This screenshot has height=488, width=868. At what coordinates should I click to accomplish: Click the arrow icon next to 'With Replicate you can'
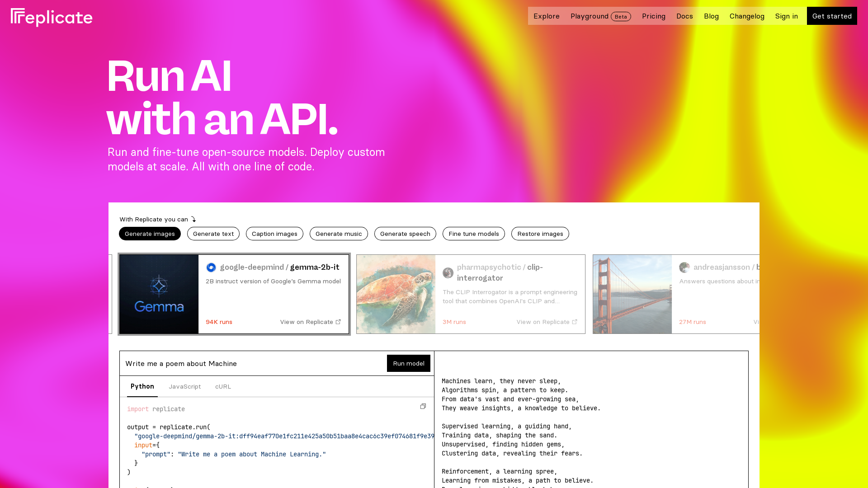click(x=194, y=219)
